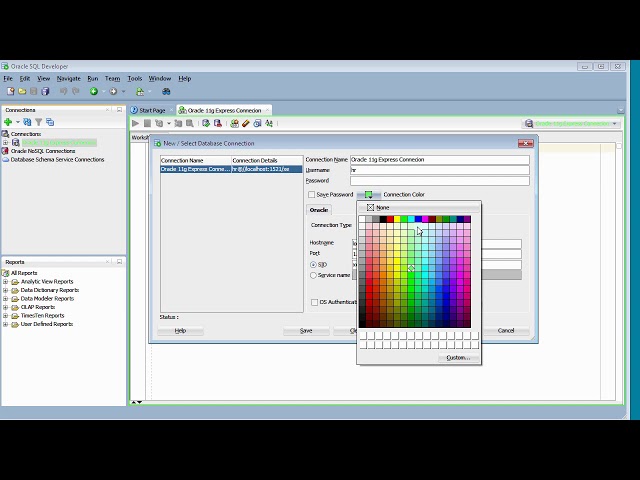
Task: Click the New file icon in main toolbar
Action: pyautogui.click(x=11, y=91)
